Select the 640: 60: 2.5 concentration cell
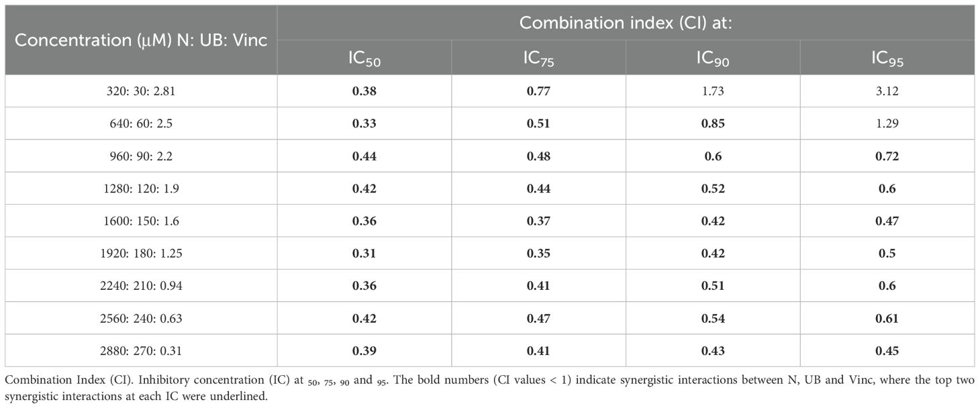 point(141,123)
